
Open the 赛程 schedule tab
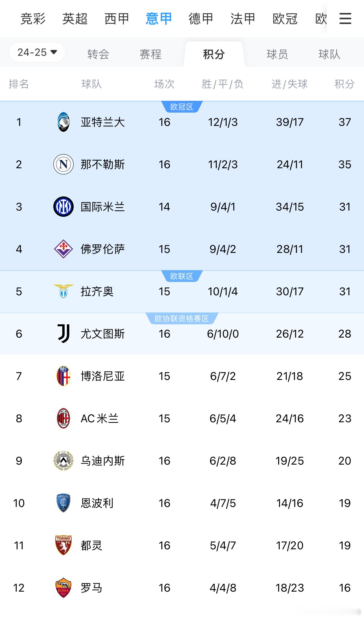[150, 54]
